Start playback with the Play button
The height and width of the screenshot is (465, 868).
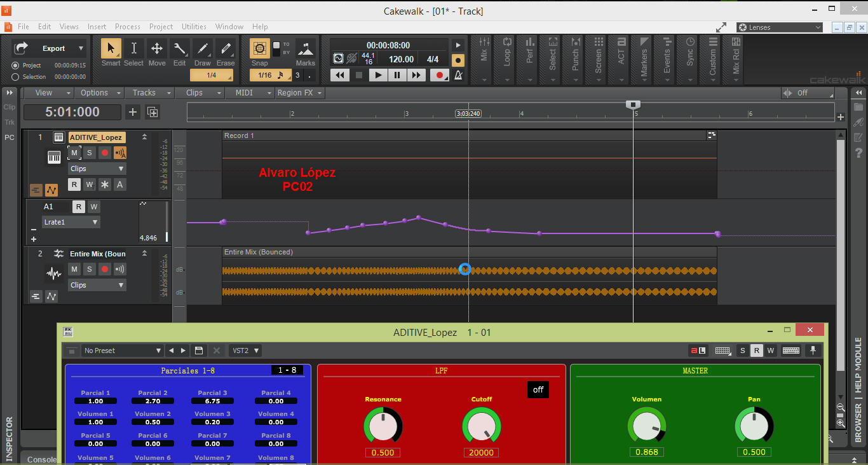(x=378, y=75)
